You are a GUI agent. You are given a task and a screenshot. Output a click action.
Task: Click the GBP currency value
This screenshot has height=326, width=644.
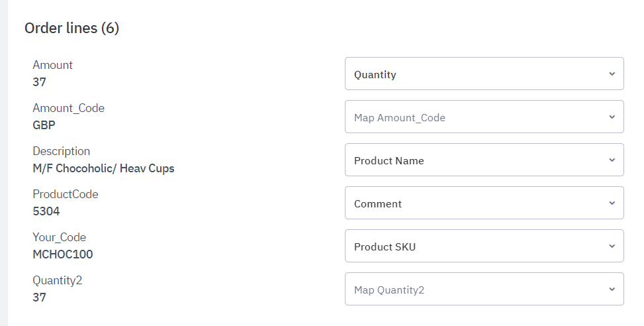(x=44, y=125)
